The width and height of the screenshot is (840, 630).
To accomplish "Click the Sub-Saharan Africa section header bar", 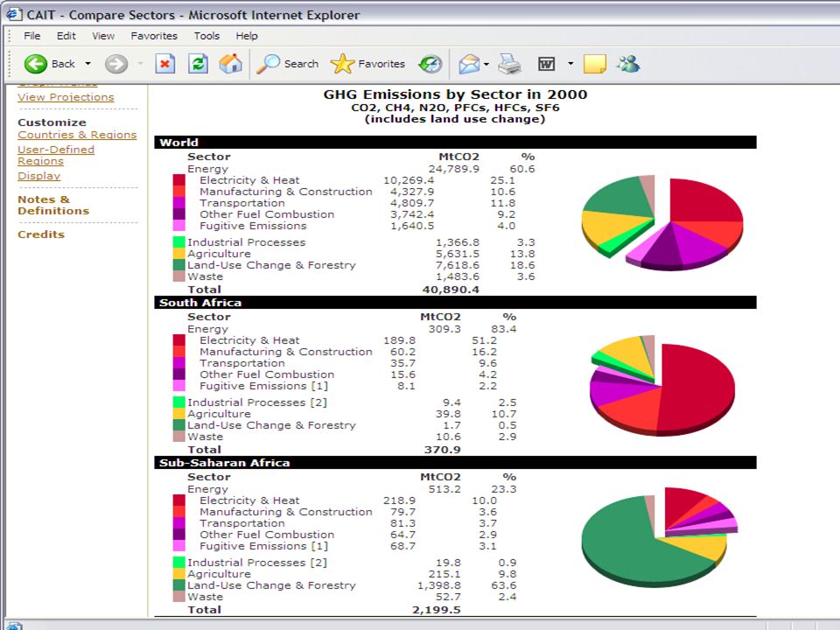I will click(455, 462).
